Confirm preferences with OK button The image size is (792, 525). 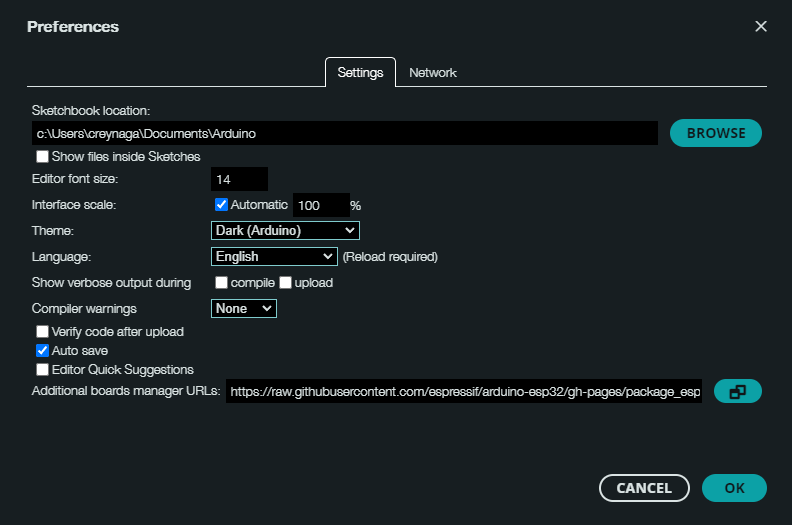tap(734, 488)
